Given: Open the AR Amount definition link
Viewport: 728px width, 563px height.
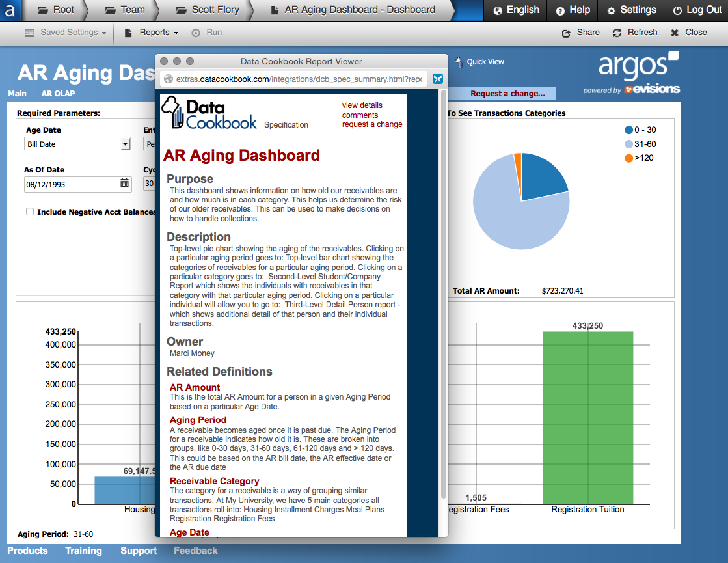Looking at the screenshot, I should 195,387.
